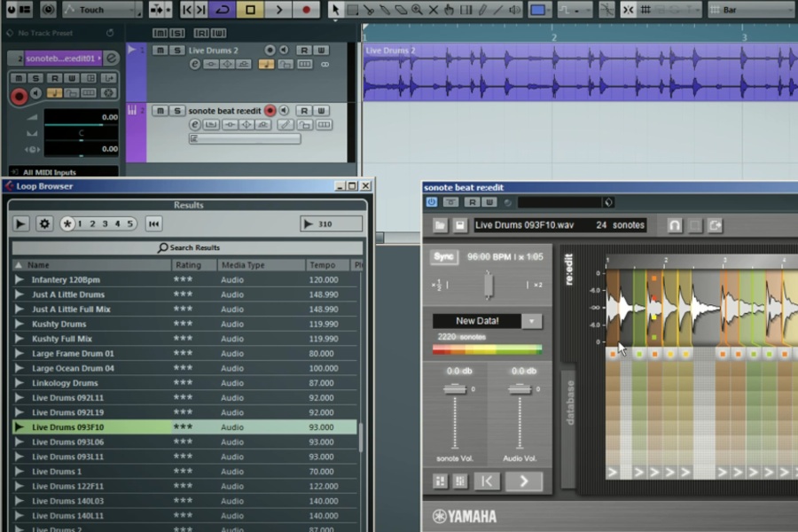Solo the sonote beat re:edit track
This screenshot has width=798, height=532.
point(177,111)
